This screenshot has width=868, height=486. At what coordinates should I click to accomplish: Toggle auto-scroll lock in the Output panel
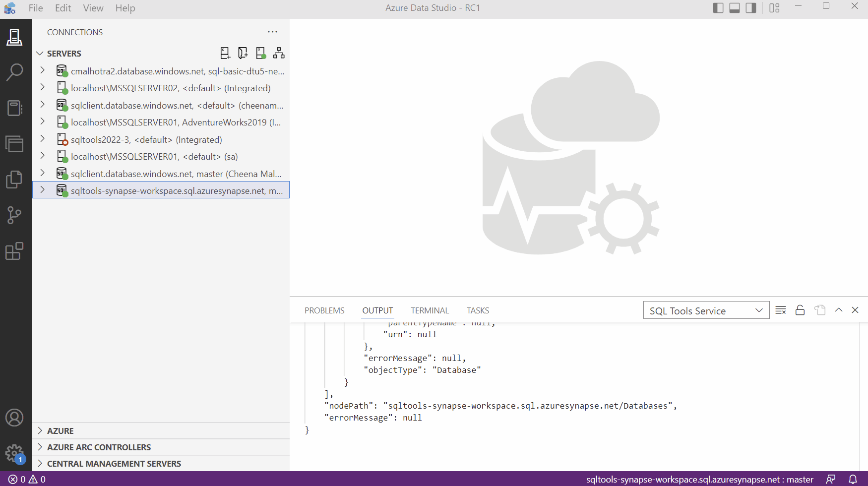800,309
